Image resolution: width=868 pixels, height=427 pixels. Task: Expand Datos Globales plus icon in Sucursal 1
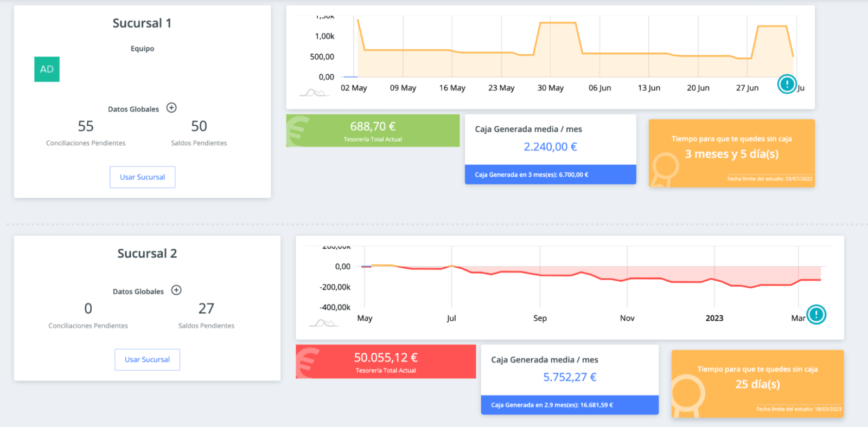pos(171,108)
